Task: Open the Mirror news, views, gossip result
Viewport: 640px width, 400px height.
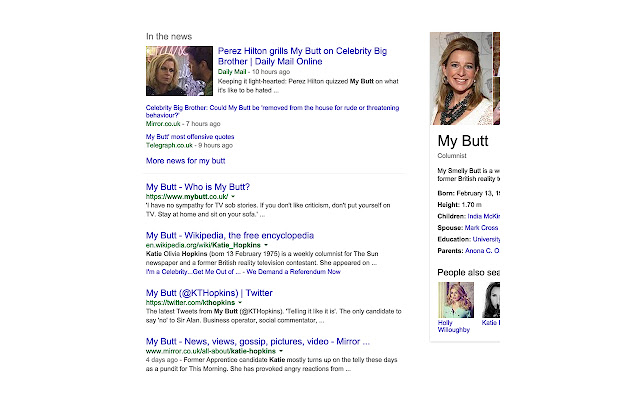Action: point(258,342)
